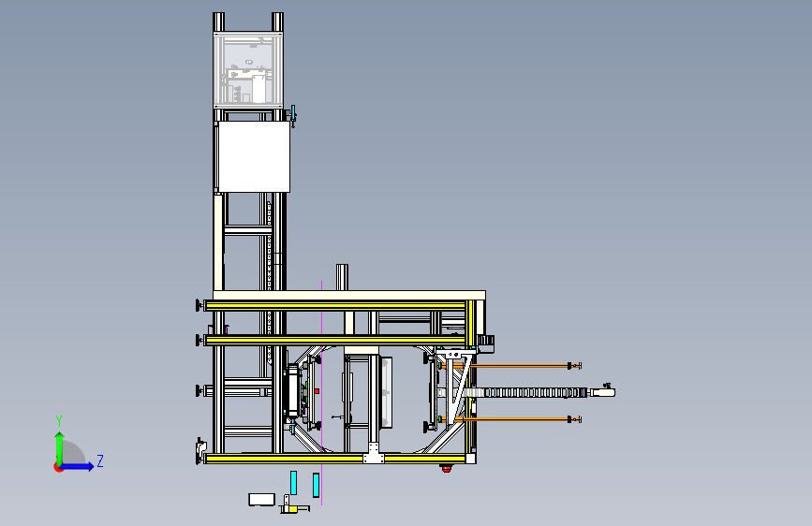
Task: Select the right cyan rectangle below the frame
Action: [x=316, y=486]
